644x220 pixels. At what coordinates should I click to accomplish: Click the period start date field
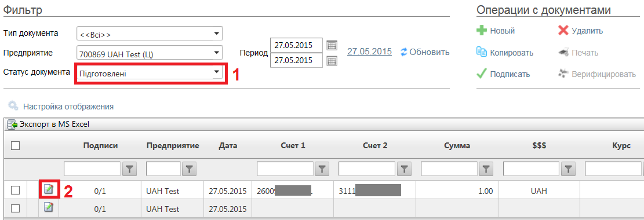tap(297, 45)
